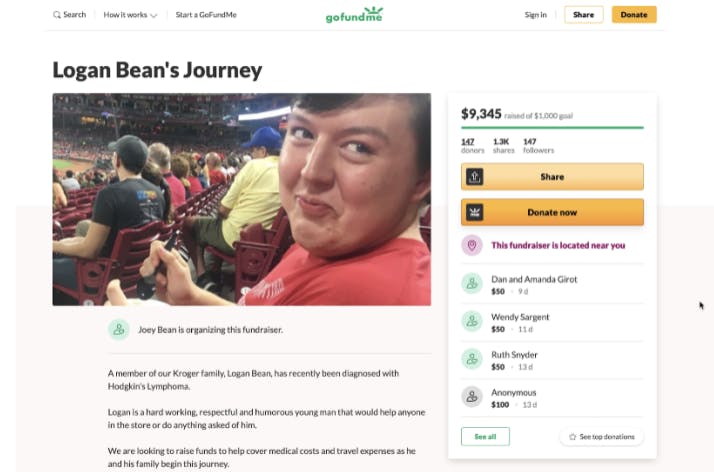Click the Logan Bean campaign photo
The image size is (714, 472).
pos(241,199)
